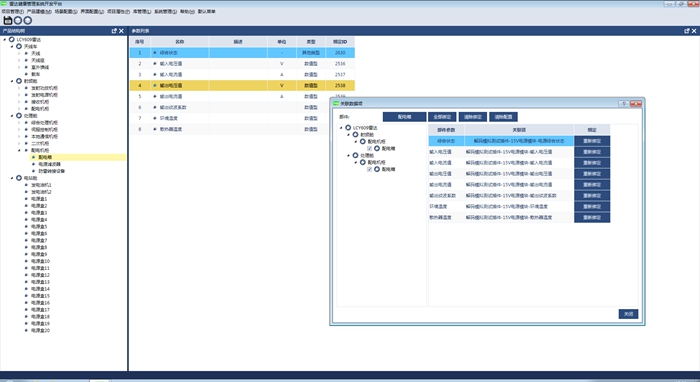The height and width of the screenshot is (382, 700).
Task: Float the 产品结构树 panel via pop-out icon
Action: [x=114, y=31]
